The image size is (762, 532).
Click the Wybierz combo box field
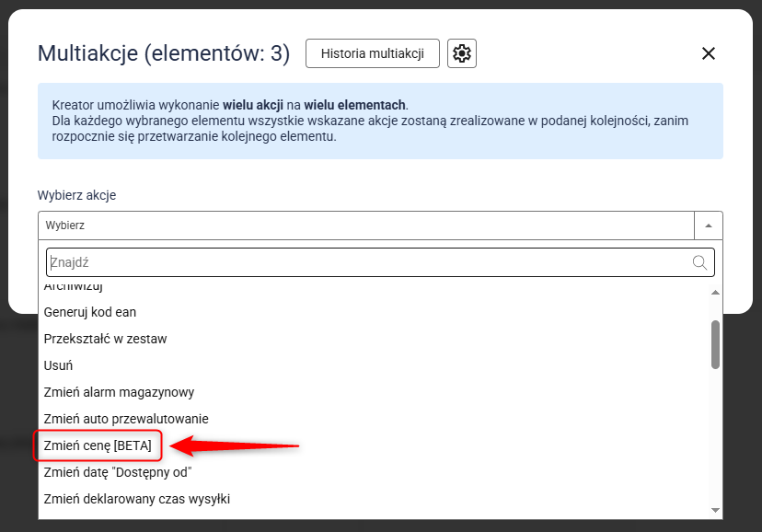365,226
